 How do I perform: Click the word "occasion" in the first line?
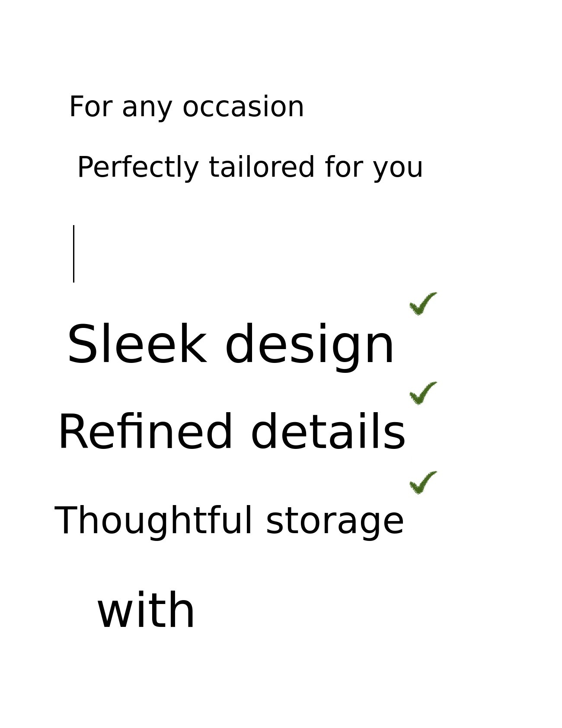pos(243,107)
